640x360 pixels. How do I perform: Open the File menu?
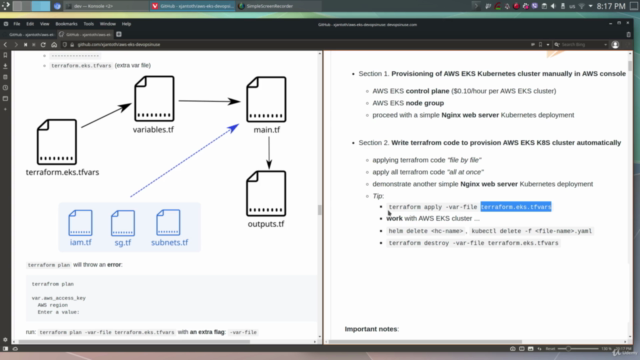(x=17, y=24)
